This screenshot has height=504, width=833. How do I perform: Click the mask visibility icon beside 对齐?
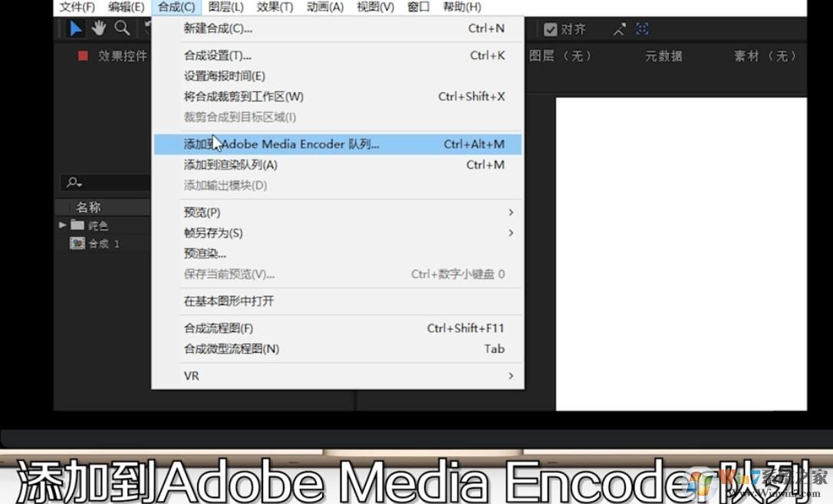pos(642,28)
